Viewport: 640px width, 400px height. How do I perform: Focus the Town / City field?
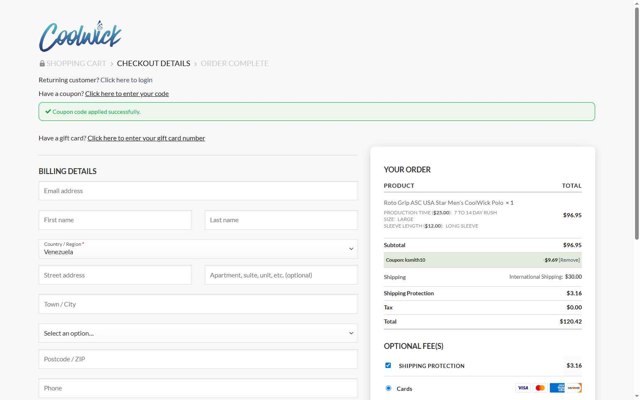198,304
